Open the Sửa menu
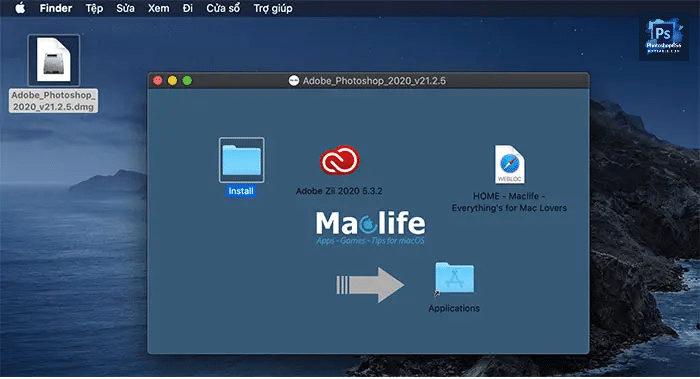 click(125, 8)
